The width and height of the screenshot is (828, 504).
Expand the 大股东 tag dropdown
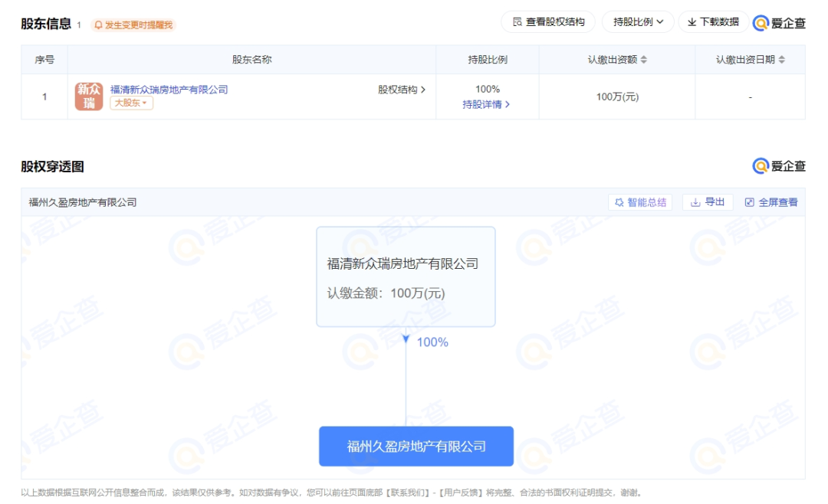click(131, 103)
